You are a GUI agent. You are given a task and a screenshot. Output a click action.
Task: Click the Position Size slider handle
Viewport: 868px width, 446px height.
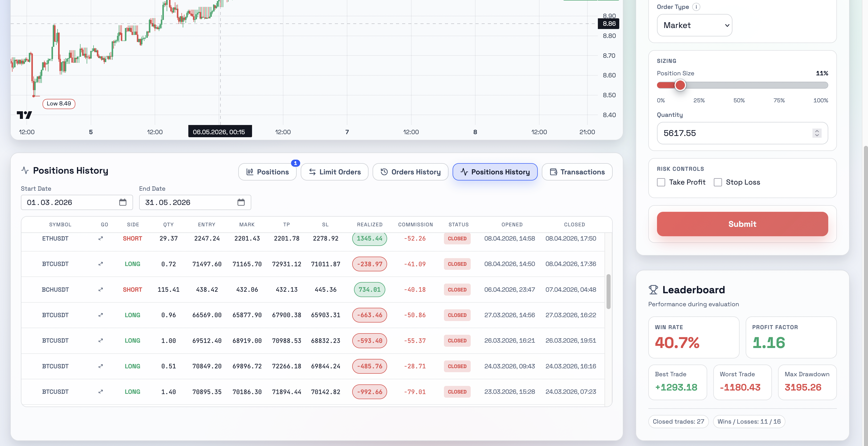pos(680,85)
